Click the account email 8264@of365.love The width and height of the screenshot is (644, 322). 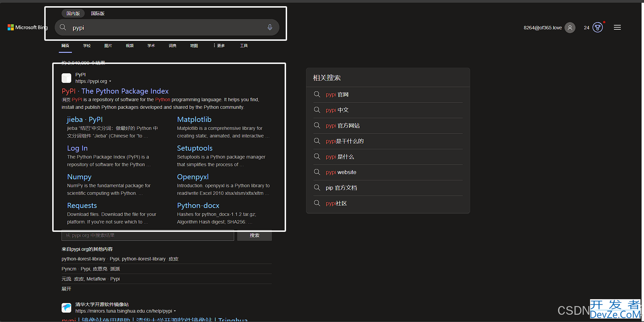pos(543,28)
